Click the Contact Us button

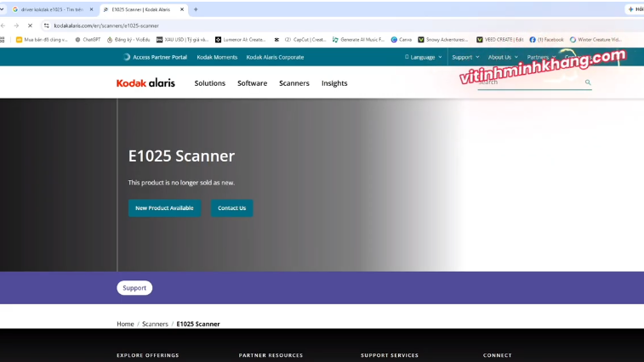pos(231,208)
